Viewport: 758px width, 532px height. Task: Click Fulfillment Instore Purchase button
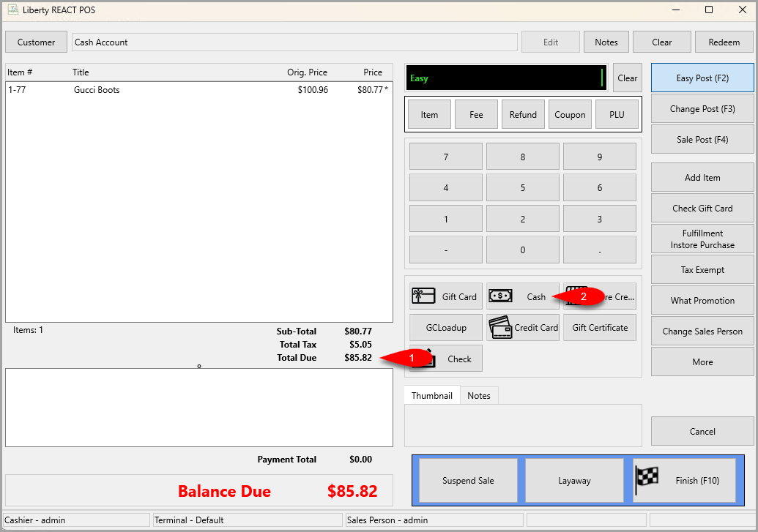[x=702, y=239]
